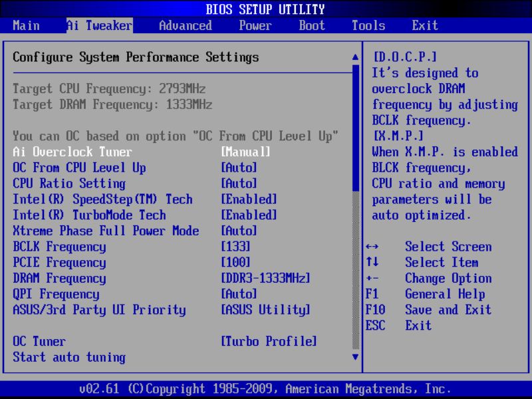Open the [DDR3-1333MHz] DRAM value
The width and height of the screenshot is (532, 399).
pos(265,278)
